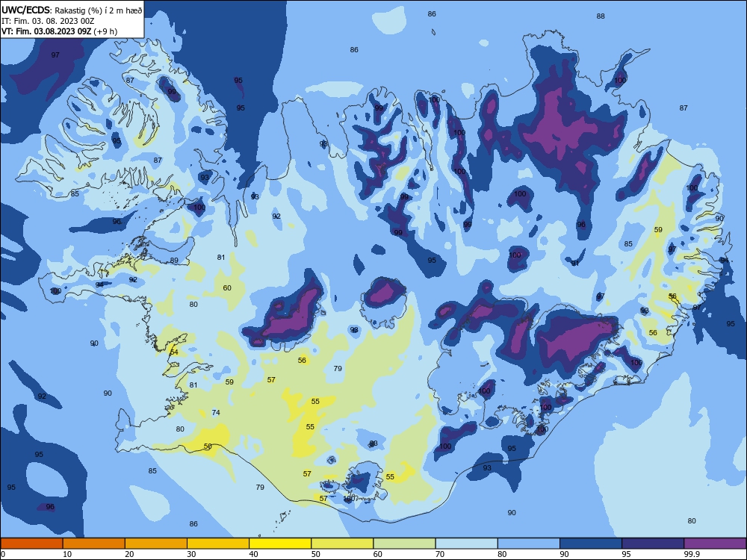Click the 30–40 amber legend swatch
Viewport: 747px width, 560px height.
(218, 544)
